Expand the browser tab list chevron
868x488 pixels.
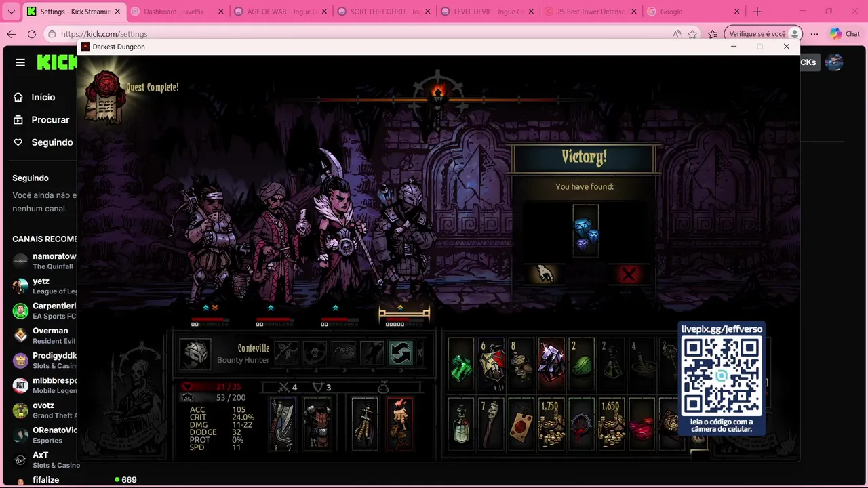(11, 12)
